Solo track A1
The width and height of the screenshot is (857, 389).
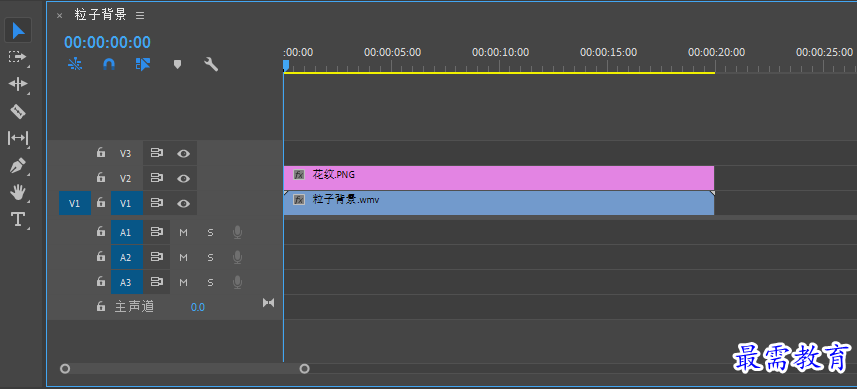tap(210, 233)
